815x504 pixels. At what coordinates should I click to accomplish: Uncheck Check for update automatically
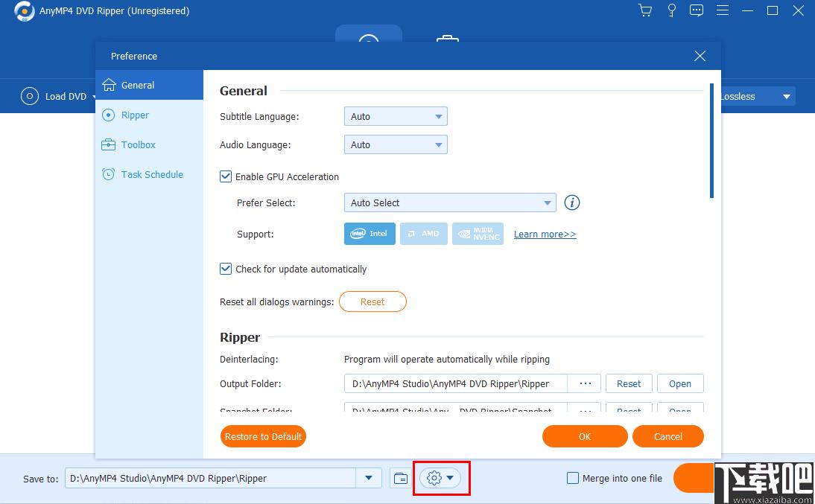click(x=226, y=269)
